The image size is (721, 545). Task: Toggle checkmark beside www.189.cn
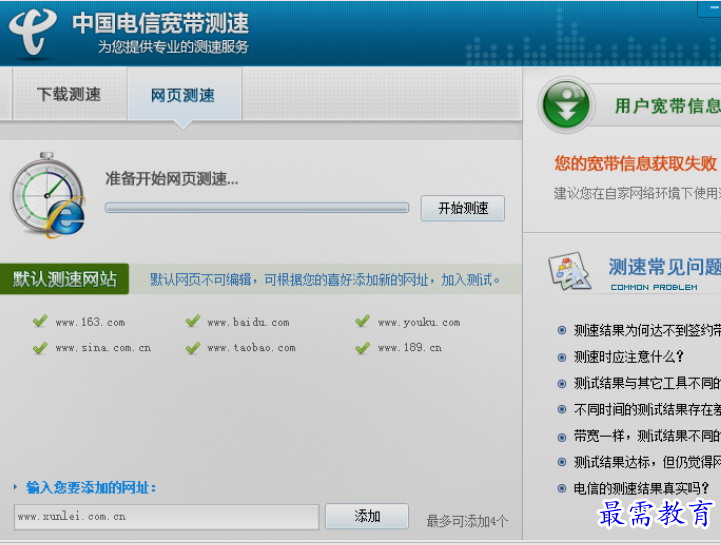362,347
